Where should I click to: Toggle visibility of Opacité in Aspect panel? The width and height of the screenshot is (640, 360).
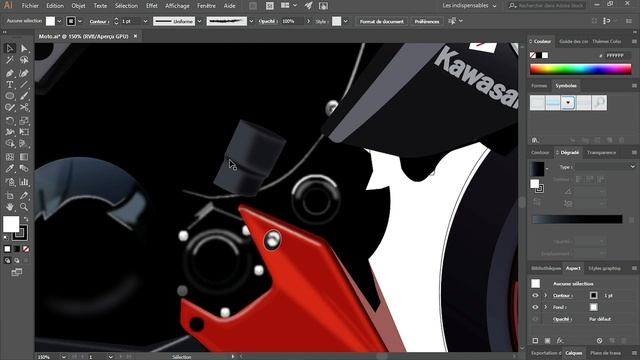(535, 319)
